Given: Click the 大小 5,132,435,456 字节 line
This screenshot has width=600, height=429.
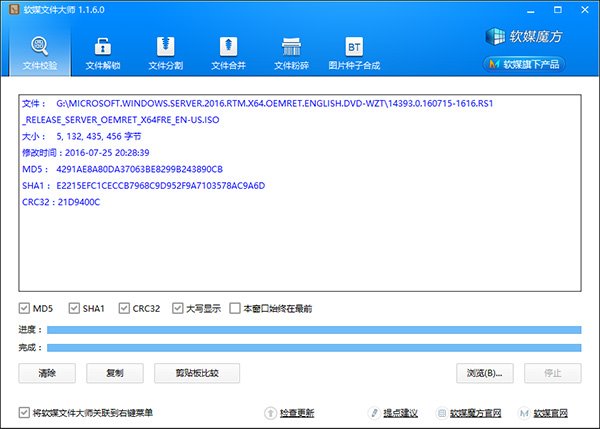Looking at the screenshot, I should pos(82,136).
